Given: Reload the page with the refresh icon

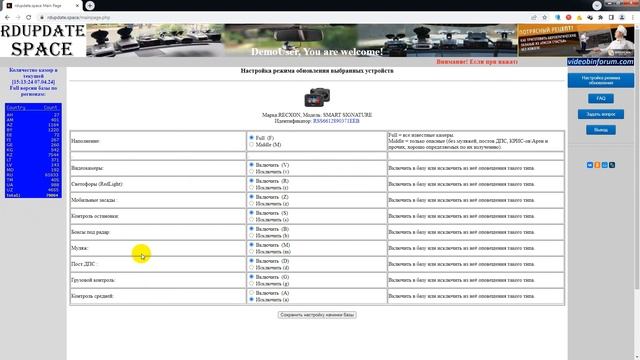Looking at the screenshot, I should [x=29, y=18].
